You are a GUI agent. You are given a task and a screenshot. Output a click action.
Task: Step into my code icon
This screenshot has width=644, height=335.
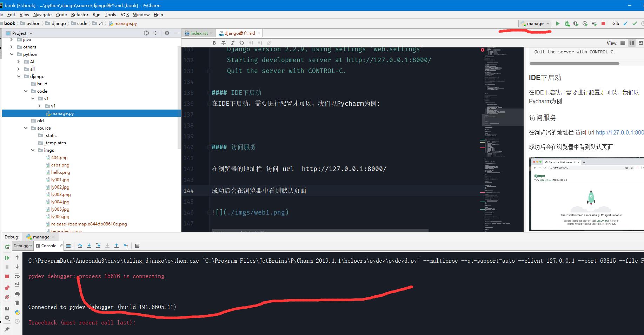point(98,246)
